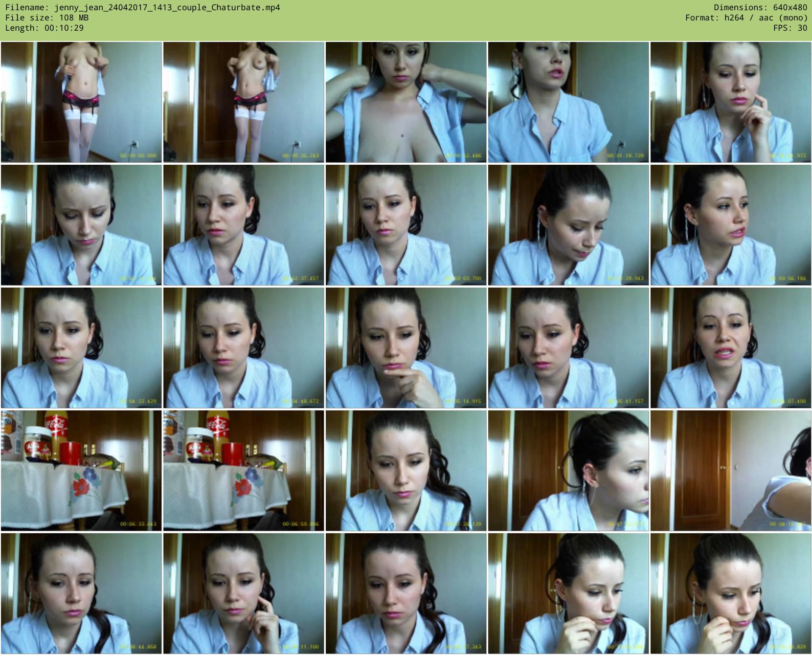Click the filename text in the header

[143, 8]
